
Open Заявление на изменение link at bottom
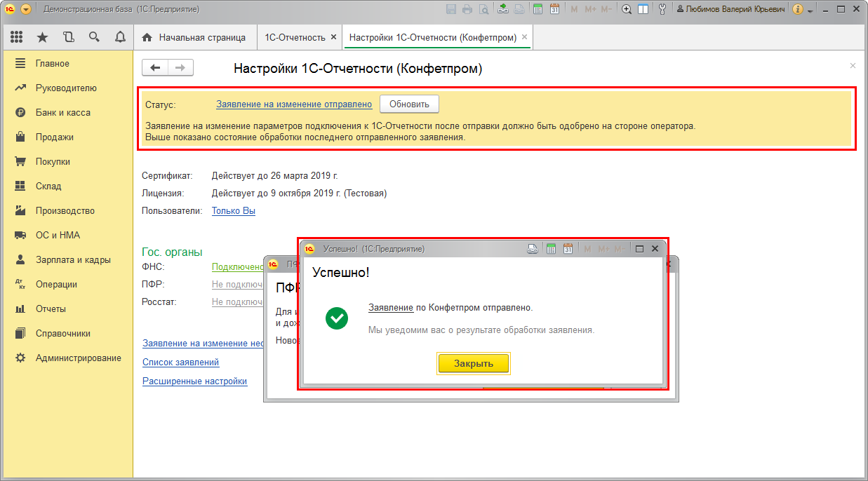(203, 343)
